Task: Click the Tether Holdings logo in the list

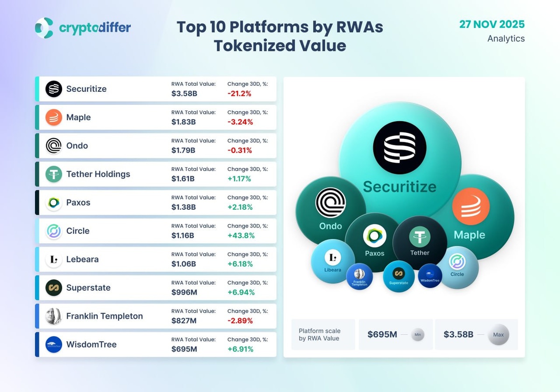Action: coord(54,174)
